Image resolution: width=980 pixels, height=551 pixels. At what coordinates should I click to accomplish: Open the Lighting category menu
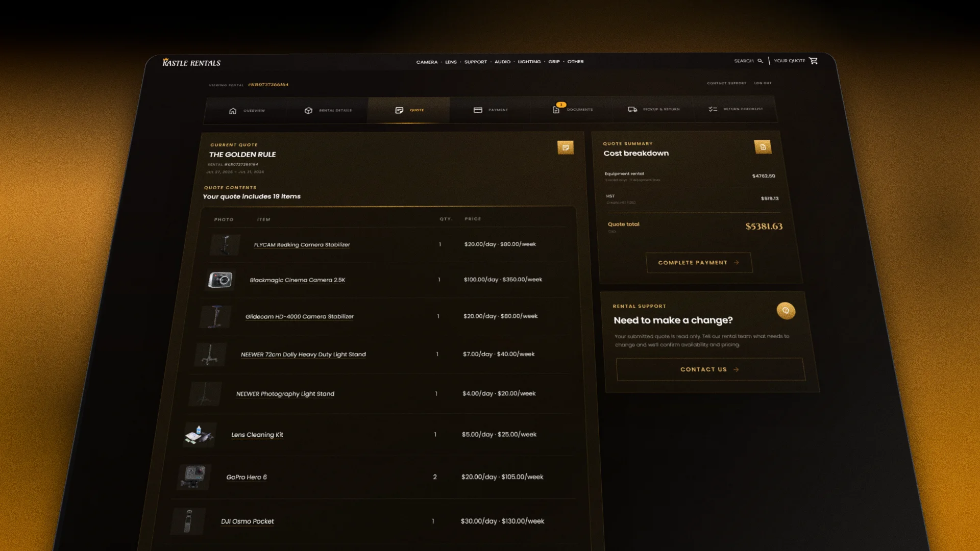(x=529, y=62)
